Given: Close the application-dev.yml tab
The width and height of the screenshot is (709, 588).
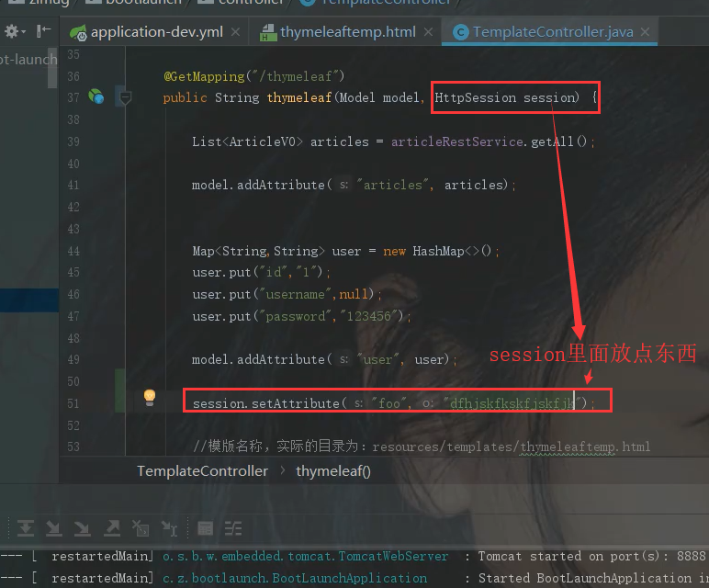Looking at the screenshot, I should point(236,32).
